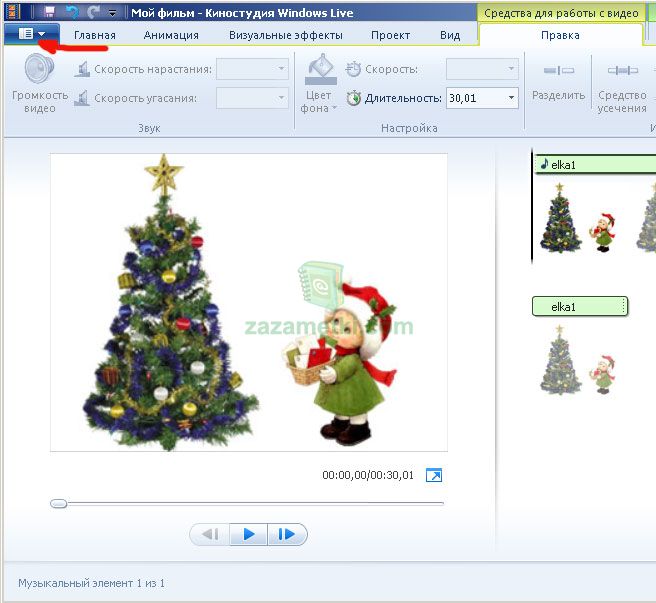Image resolution: width=656 pixels, height=603 pixels.
Task: Open the Визуальные эффекты tab
Action: [286, 35]
